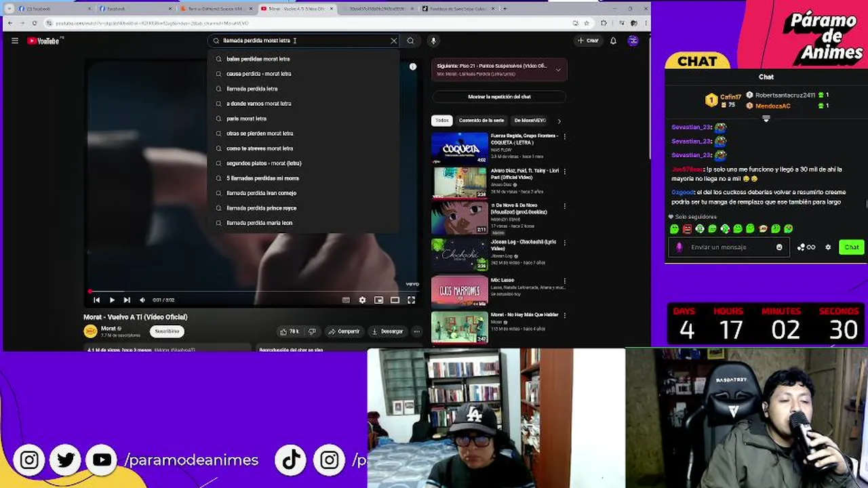Start voice search with the microphone
Screen dimensions: 868x488
[x=433, y=41]
